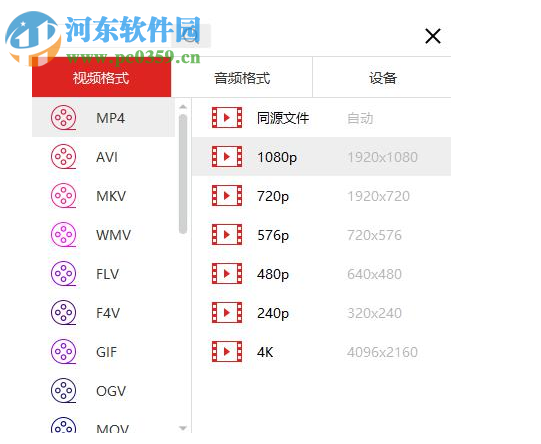Click the 自动 resolution text

[360, 118]
